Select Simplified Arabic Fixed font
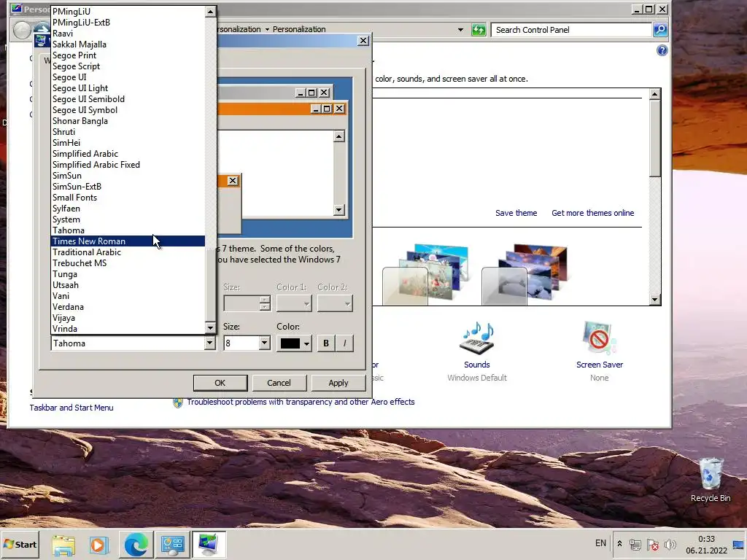This screenshot has height=560, width=747. point(128,165)
